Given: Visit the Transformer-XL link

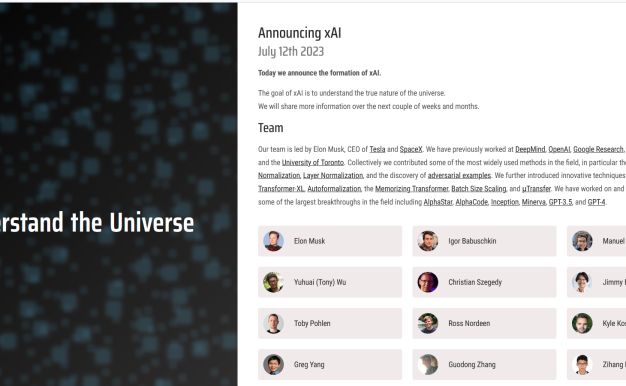Looking at the screenshot, I should coord(281,189).
